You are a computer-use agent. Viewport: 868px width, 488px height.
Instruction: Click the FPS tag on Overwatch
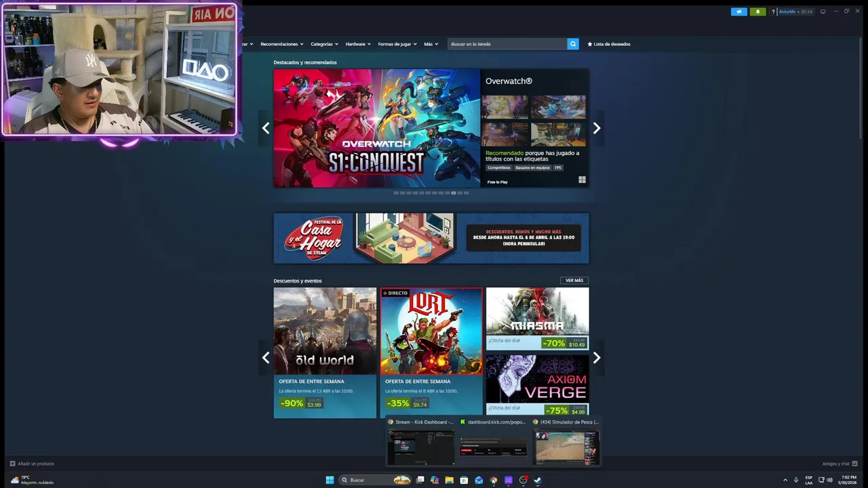tap(558, 167)
